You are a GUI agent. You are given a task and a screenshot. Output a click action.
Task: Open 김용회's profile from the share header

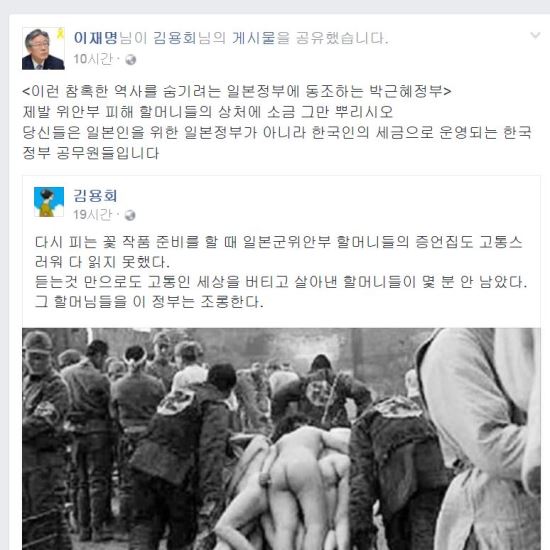tap(174, 38)
